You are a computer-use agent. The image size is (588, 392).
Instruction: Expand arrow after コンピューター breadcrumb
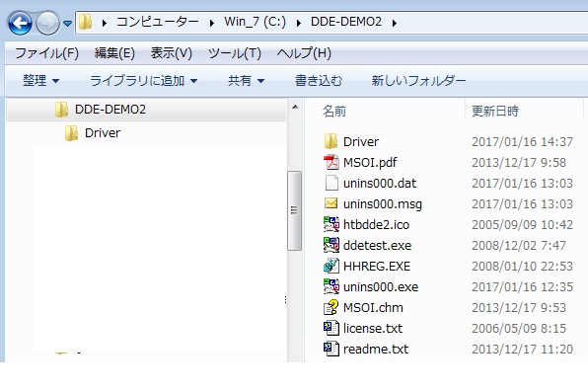point(212,24)
